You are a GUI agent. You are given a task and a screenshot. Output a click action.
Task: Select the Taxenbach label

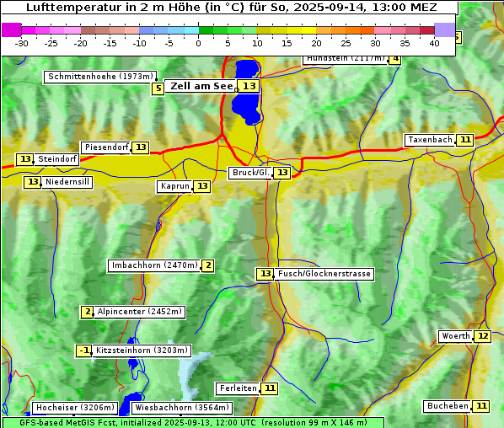(x=430, y=140)
